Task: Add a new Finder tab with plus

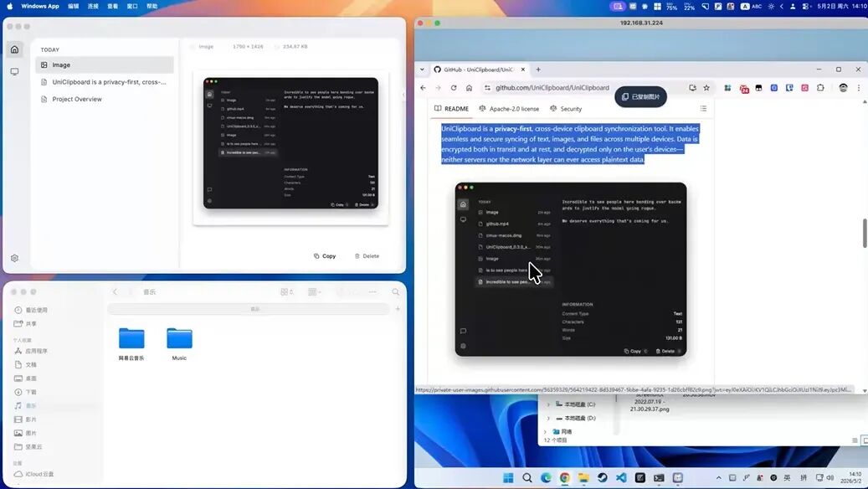Action: coord(398,308)
